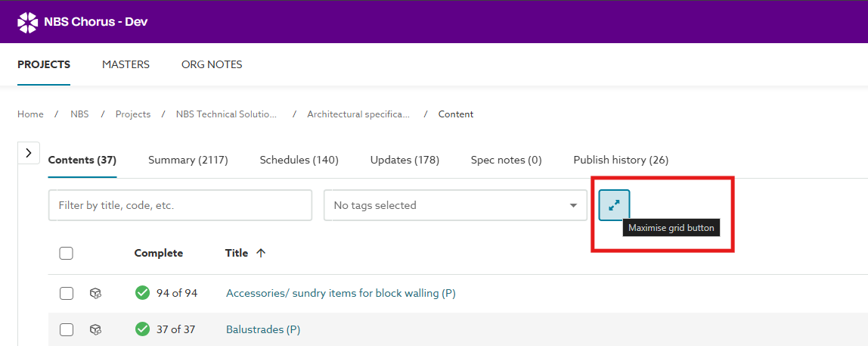Click the green checkmark showing 94 of 94
Image resolution: width=868 pixels, height=346 pixels.
tap(142, 293)
